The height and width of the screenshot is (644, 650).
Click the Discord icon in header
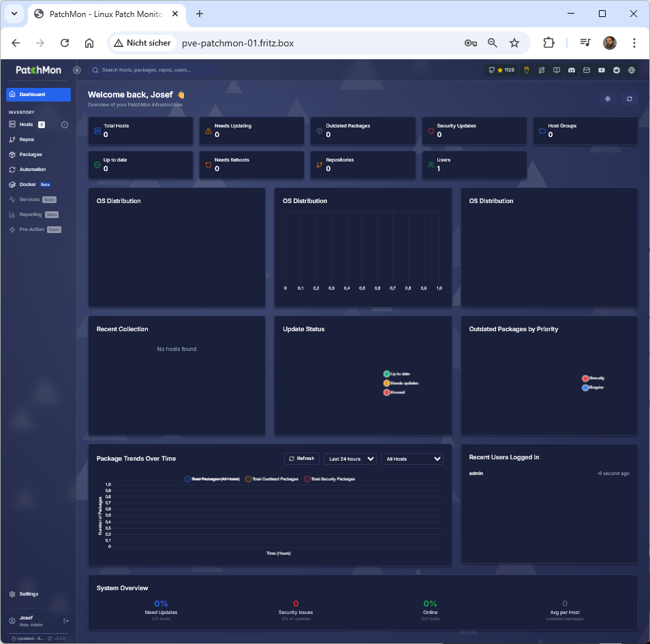point(572,70)
